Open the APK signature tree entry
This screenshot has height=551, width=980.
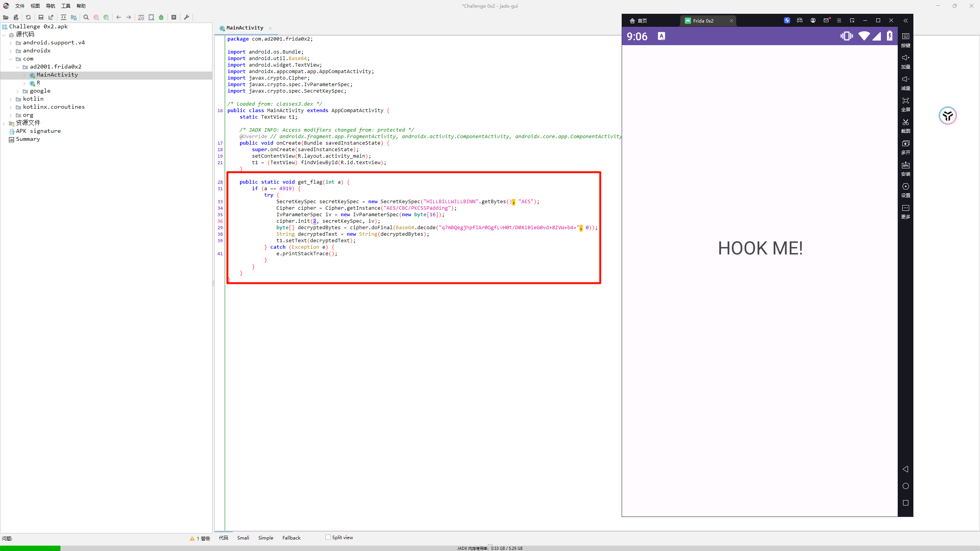click(38, 131)
